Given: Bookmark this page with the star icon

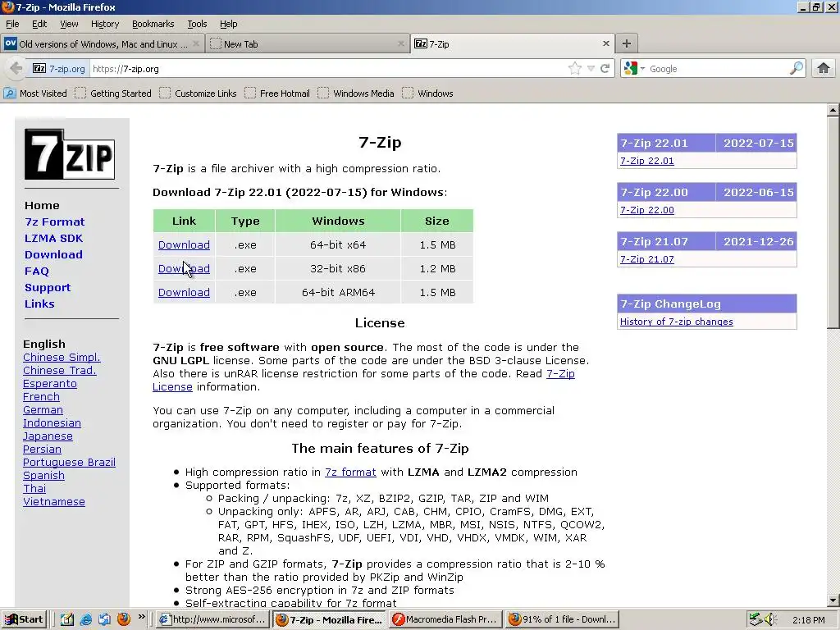Looking at the screenshot, I should point(575,69).
